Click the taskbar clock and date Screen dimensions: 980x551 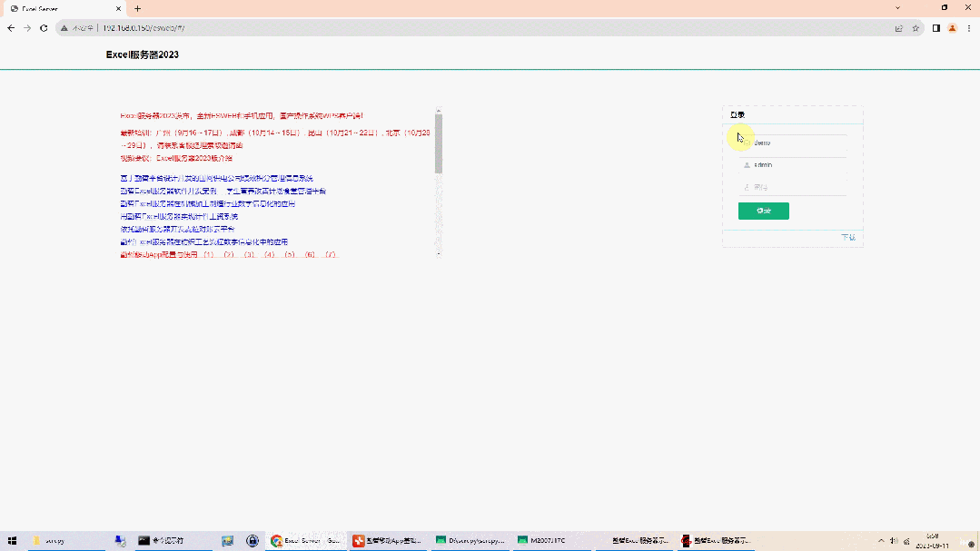[x=933, y=541]
